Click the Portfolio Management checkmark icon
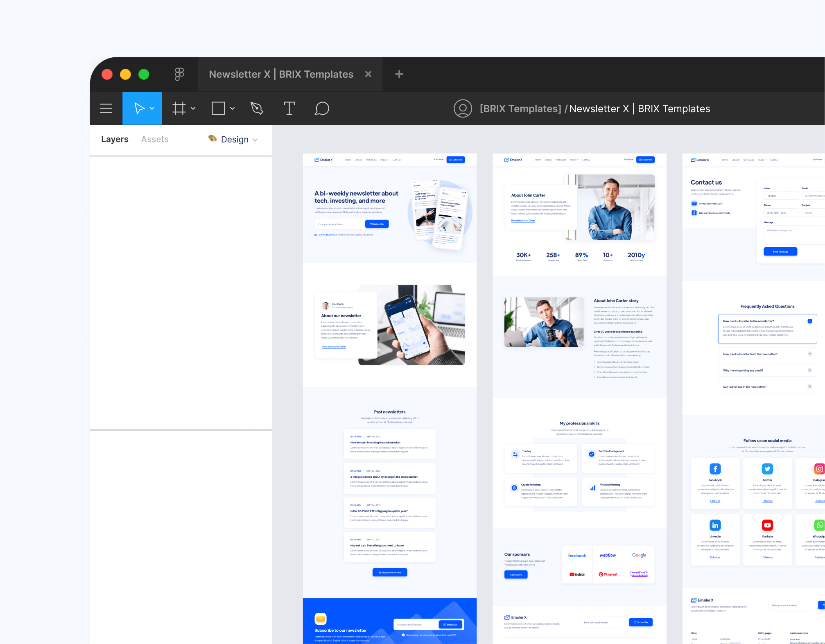 [x=591, y=454]
